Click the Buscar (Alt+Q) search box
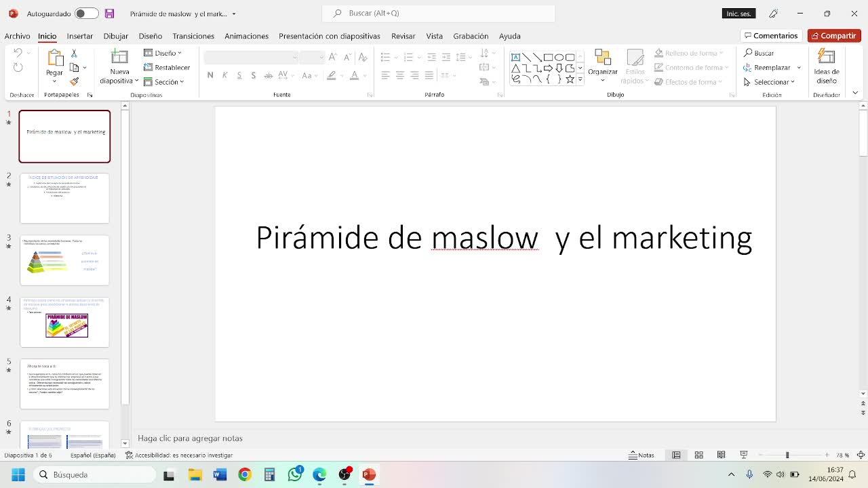This screenshot has height=488, width=868. (x=439, y=13)
